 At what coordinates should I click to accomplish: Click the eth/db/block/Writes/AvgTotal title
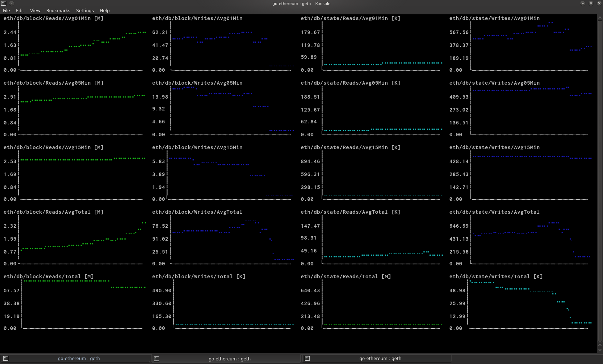pos(197,212)
